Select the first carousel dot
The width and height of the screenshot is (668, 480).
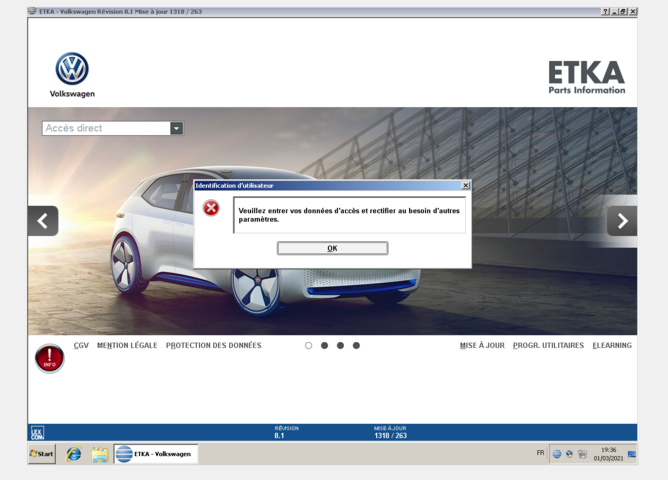(308, 345)
